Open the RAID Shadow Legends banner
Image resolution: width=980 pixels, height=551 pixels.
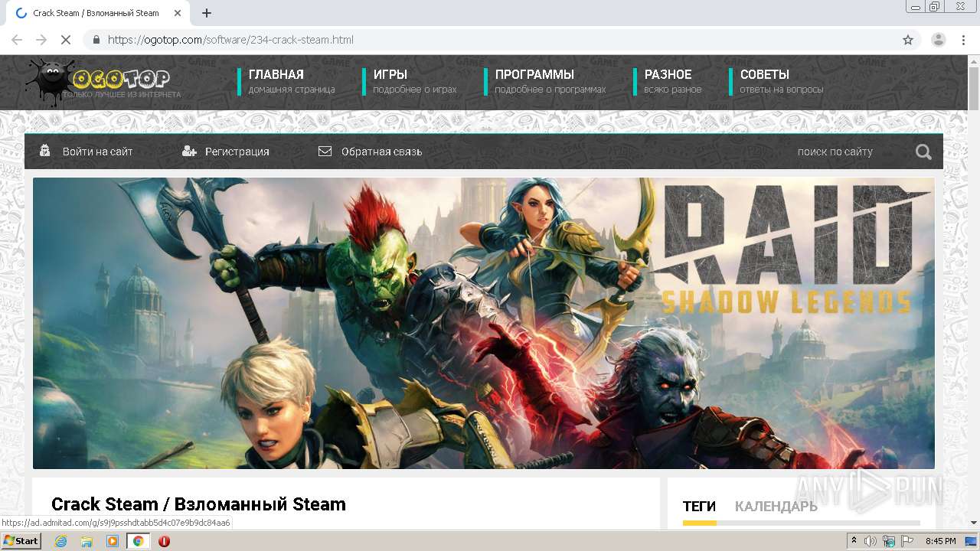tap(483, 323)
